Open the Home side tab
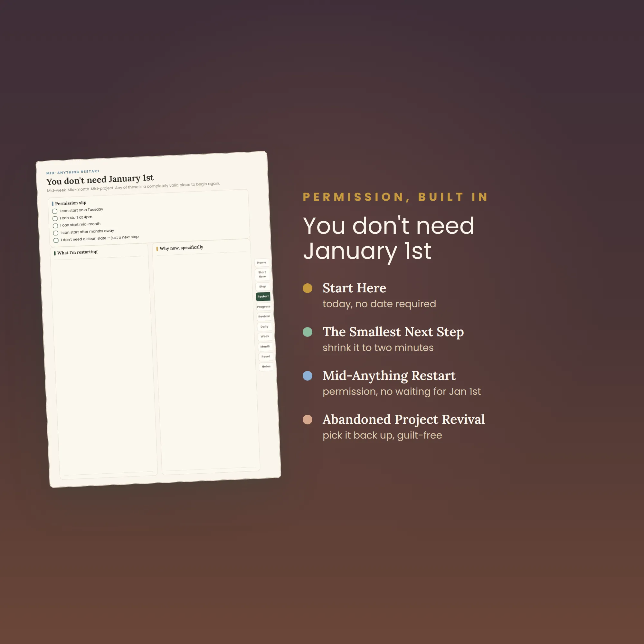The height and width of the screenshot is (644, 644). [x=262, y=263]
